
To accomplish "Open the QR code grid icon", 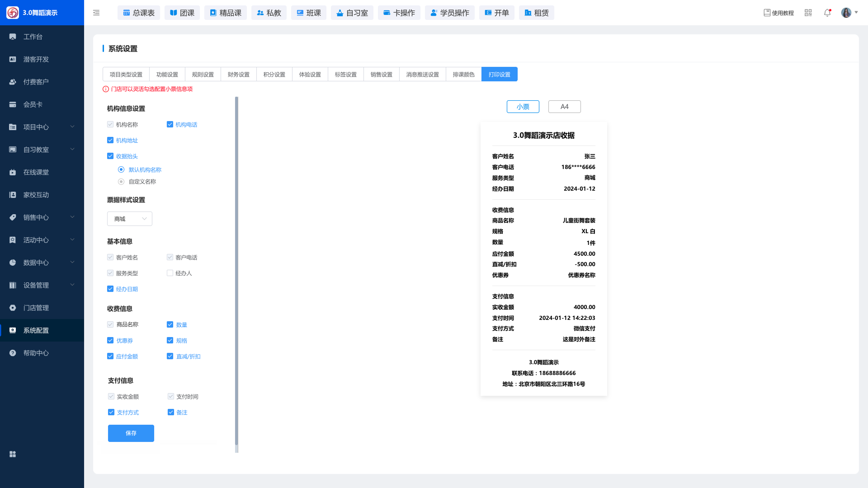I will [808, 13].
